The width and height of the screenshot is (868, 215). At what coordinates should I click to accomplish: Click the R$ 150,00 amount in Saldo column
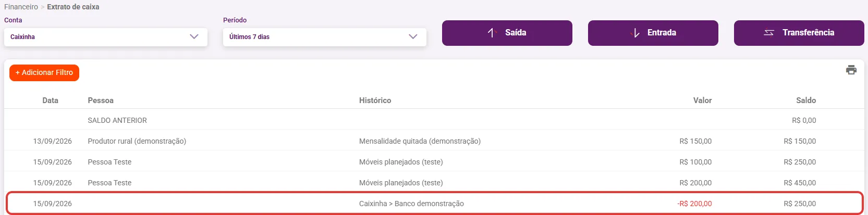pyautogui.click(x=800, y=141)
